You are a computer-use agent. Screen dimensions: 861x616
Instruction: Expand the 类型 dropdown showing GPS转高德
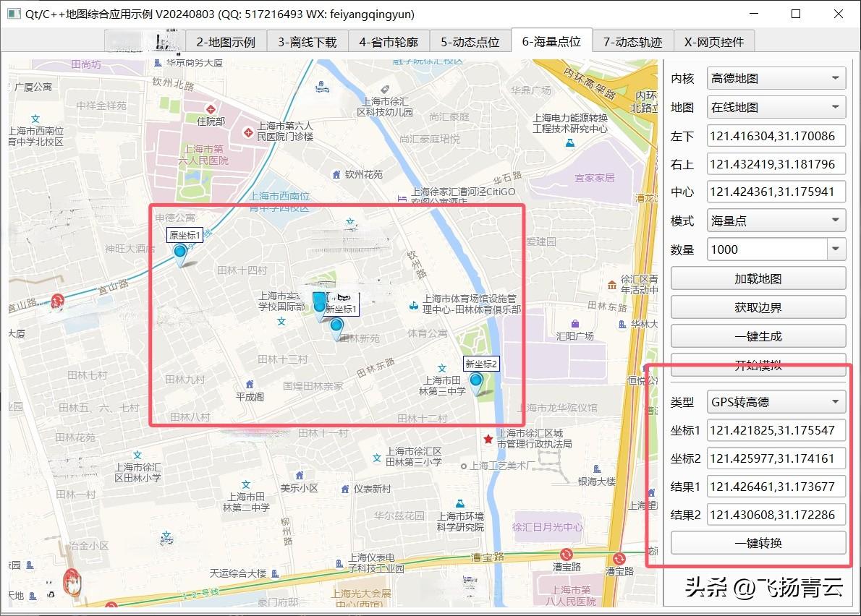point(776,401)
